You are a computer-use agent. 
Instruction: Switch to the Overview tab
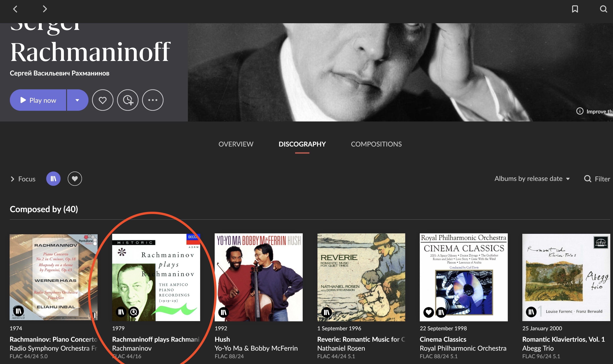pos(236,144)
